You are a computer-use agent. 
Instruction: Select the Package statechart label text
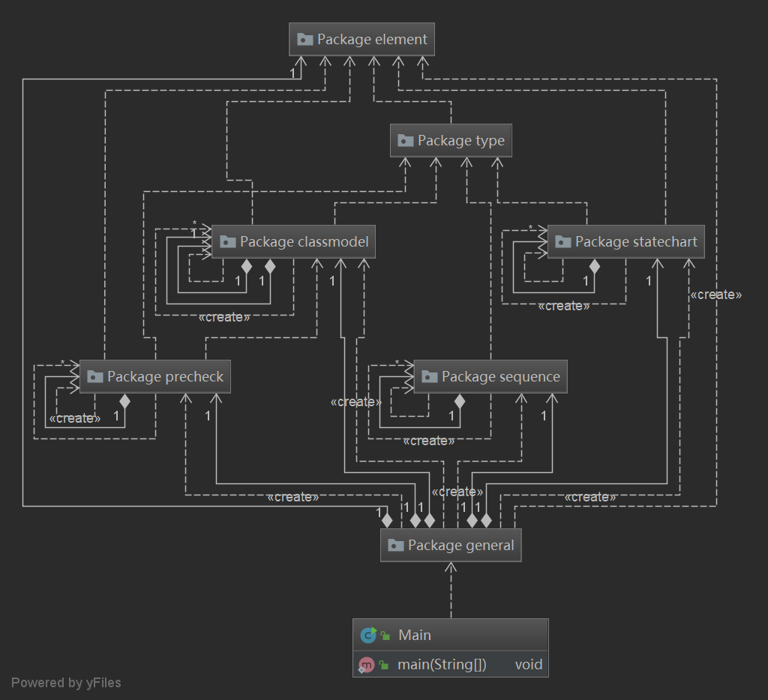[636, 241]
